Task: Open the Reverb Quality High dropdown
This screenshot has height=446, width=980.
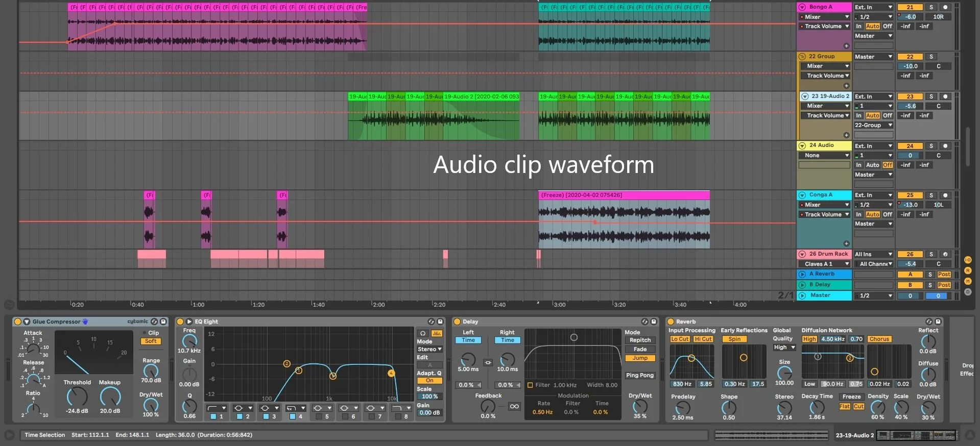Action: click(784, 348)
